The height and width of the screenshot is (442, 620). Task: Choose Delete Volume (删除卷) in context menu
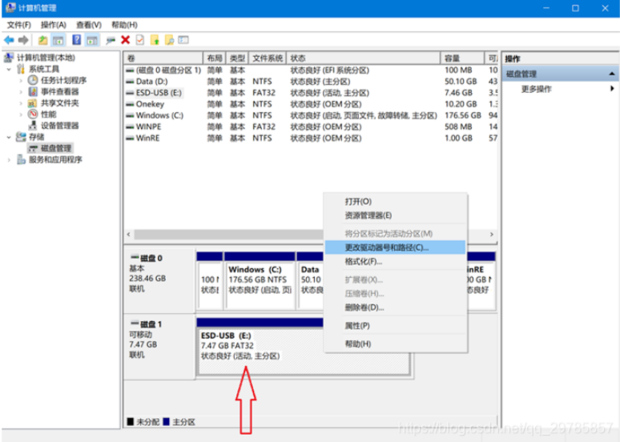point(395,308)
